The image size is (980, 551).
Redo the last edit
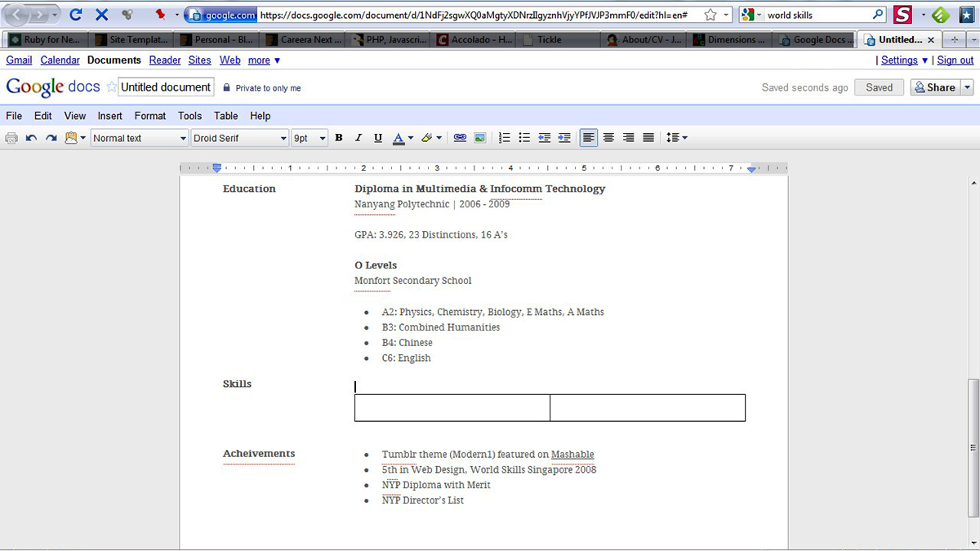tap(51, 137)
